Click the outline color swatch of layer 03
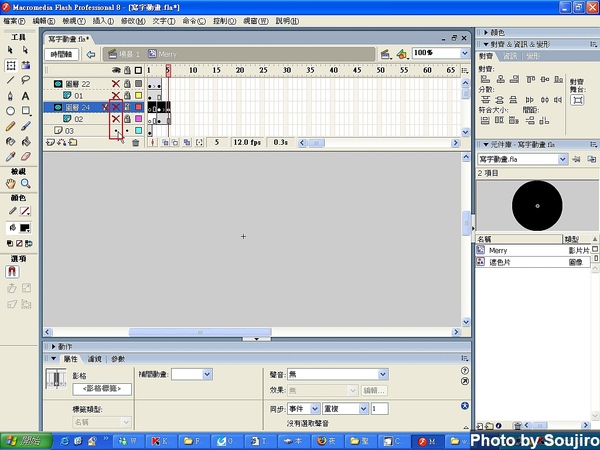This screenshot has width=600, height=450. (x=138, y=131)
